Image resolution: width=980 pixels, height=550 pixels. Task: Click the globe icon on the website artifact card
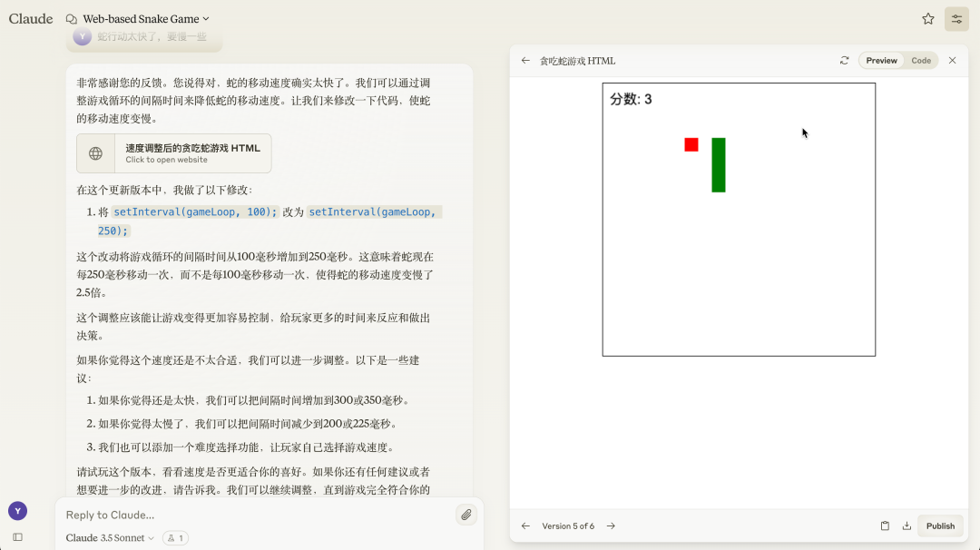click(x=94, y=152)
